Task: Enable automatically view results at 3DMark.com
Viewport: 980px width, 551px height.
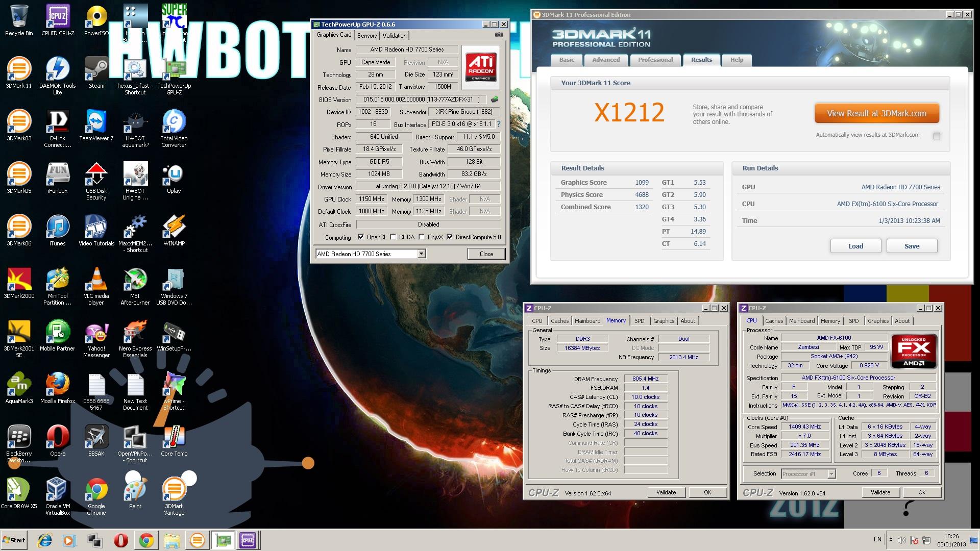Action: pyautogui.click(x=937, y=136)
